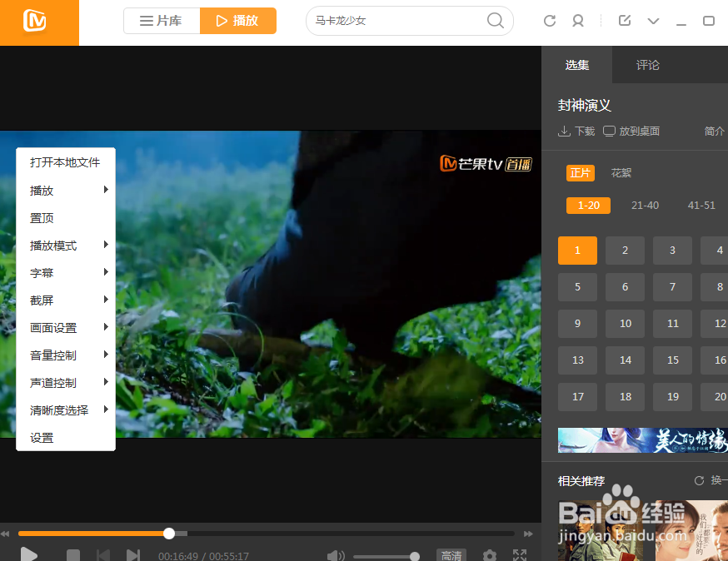
Task: Click the fast-forward arrows right of the progress bar
Action: [528, 534]
